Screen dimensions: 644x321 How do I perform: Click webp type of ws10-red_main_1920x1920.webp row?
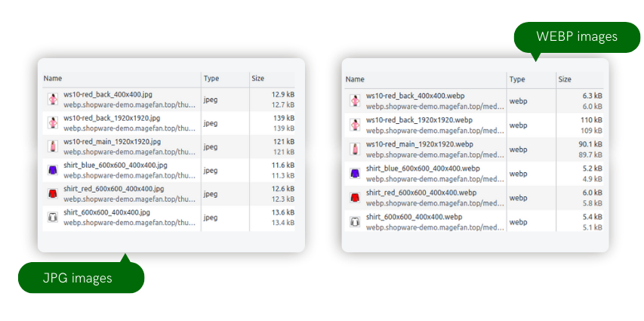pos(519,150)
